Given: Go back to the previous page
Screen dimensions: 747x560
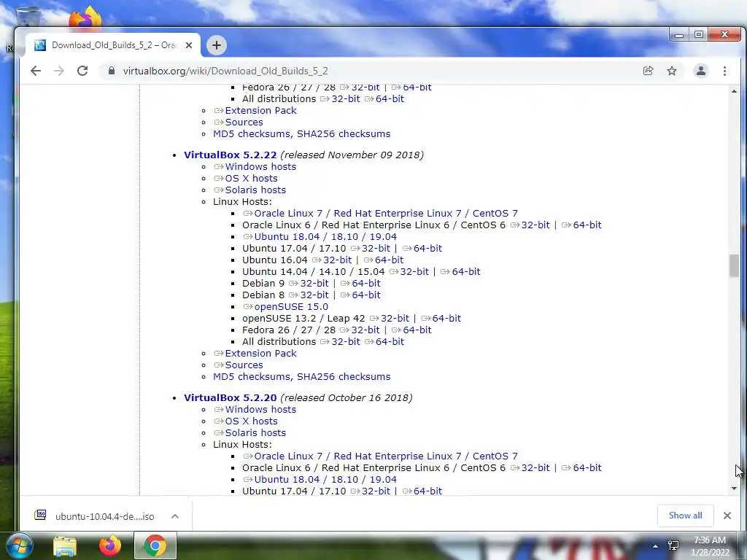Looking at the screenshot, I should click(x=36, y=71).
